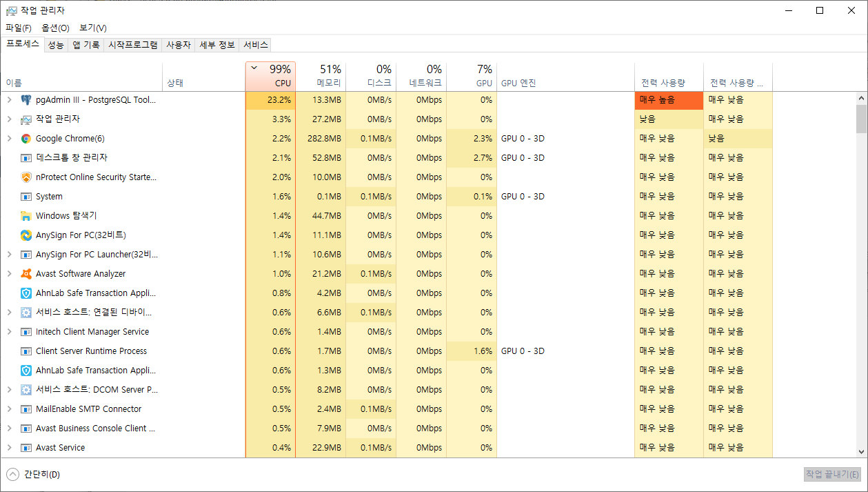The width and height of the screenshot is (868, 492).
Task: Switch to the 앱 기록 tab
Action: click(86, 45)
